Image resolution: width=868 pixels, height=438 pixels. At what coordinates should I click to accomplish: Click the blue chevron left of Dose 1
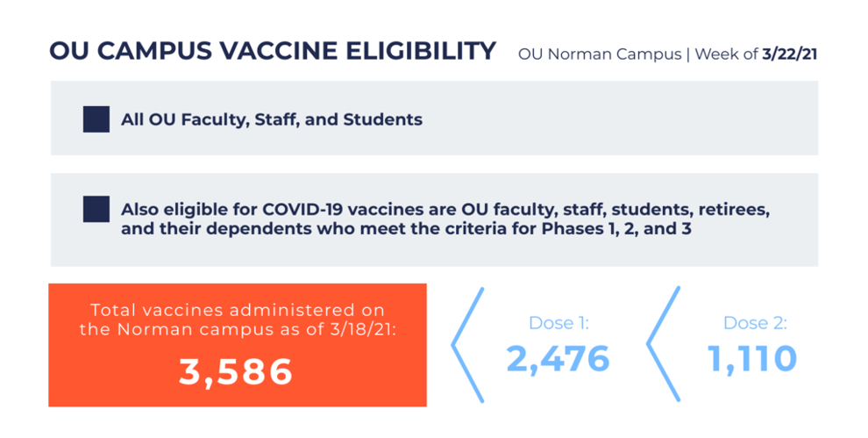(468, 345)
